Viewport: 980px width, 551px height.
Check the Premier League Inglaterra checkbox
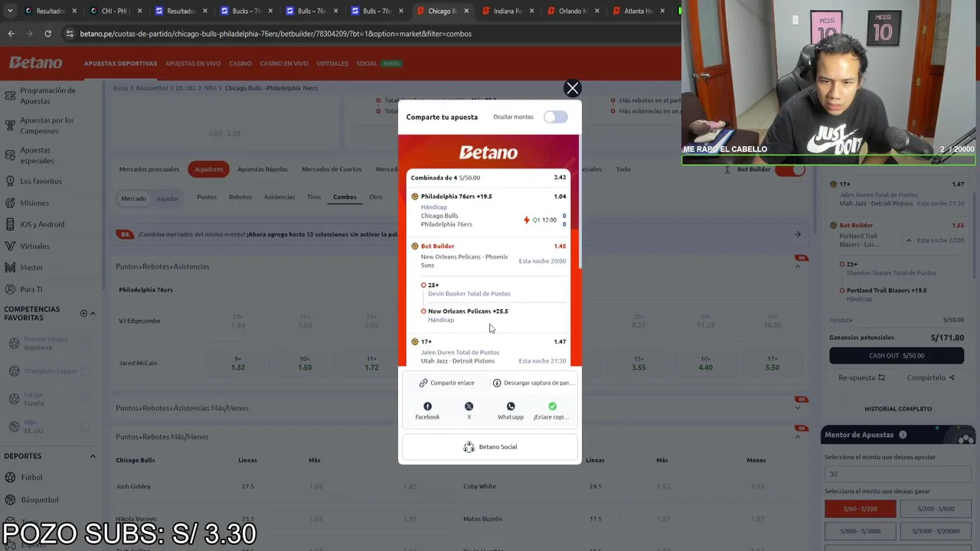86,343
